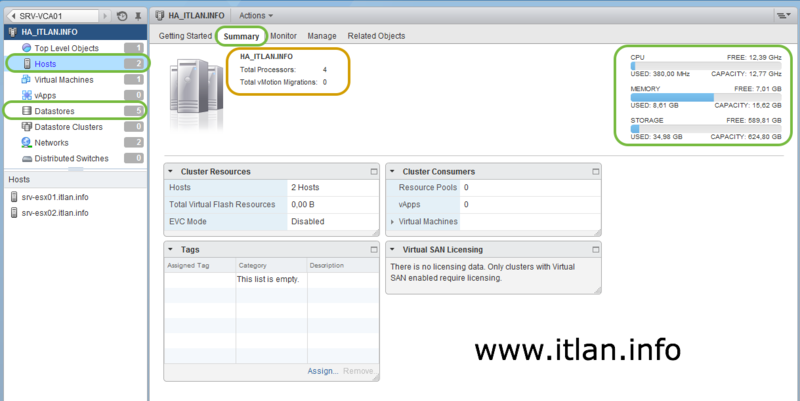Open the Manage tab
Viewport: 800px width, 401px height.
[x=322, y=36]
